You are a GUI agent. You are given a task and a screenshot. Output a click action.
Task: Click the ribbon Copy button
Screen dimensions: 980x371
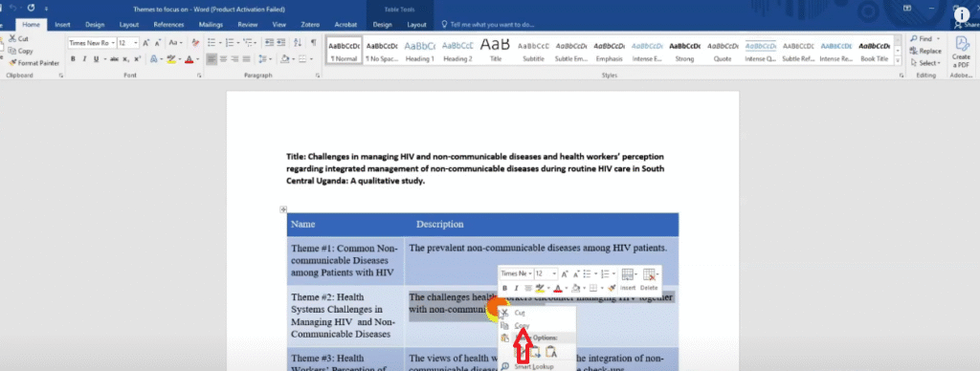[21, 52]
